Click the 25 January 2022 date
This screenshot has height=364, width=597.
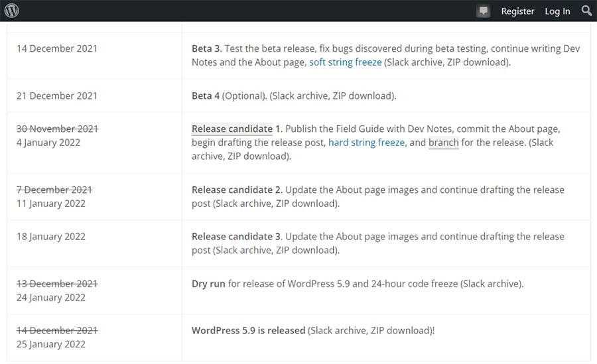coord(51,344)
